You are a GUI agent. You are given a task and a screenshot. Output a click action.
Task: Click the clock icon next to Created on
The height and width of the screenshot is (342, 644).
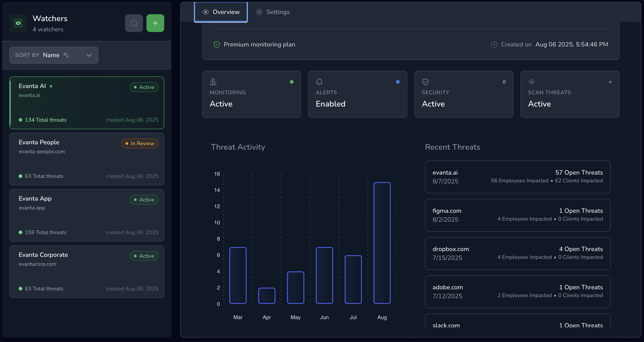[494, 44]
